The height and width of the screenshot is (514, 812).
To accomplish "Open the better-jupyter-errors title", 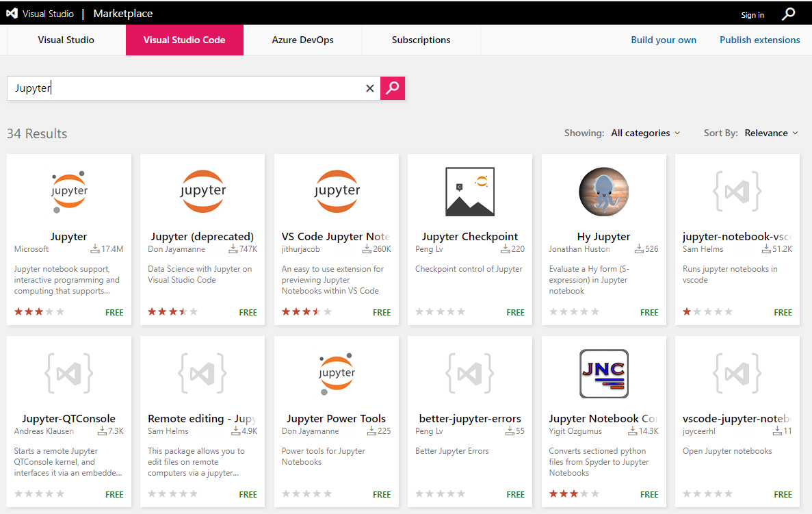I will click(x=470, y=418).
